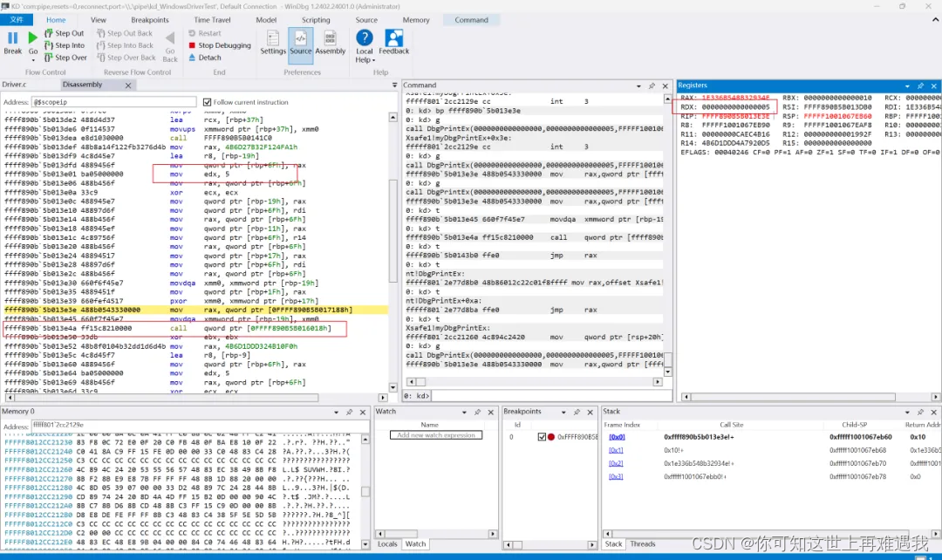Open stack frame [0x1] link
This screenshot has height=560, width=942.
click(x=616, y=450)
